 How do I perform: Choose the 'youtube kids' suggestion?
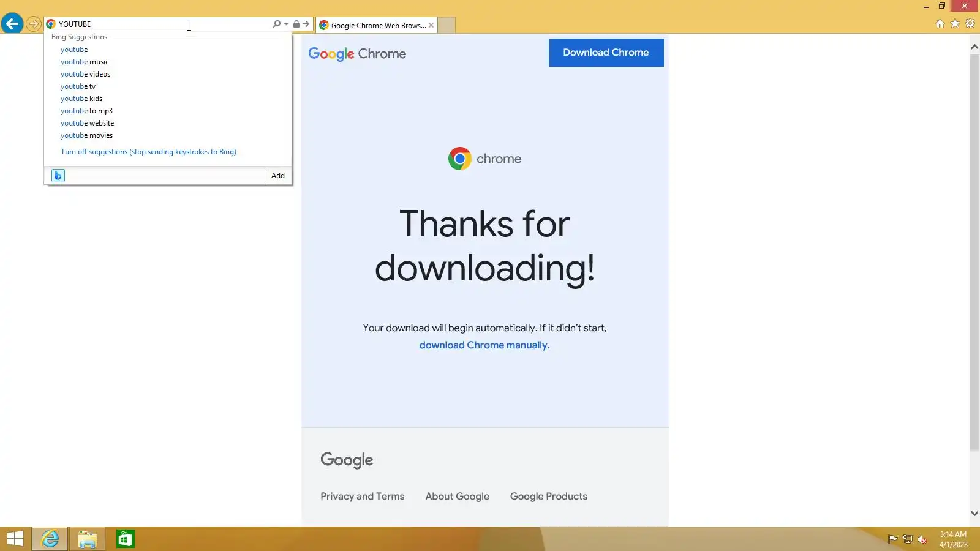[x=81, y=99]
